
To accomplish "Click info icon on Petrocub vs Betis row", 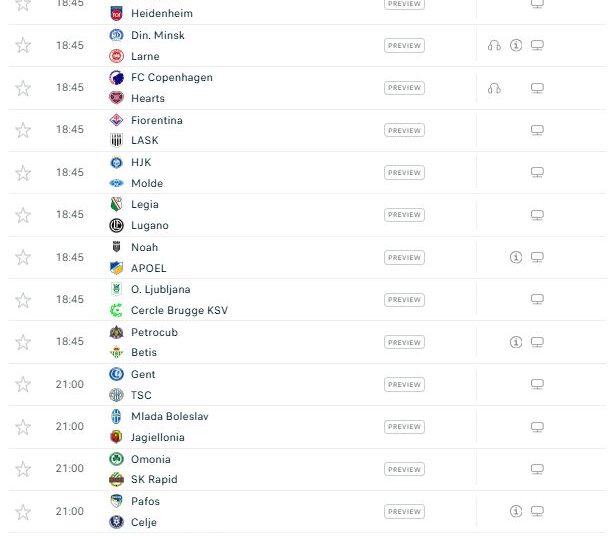I will pyautogui.click(x=516, y=342).
